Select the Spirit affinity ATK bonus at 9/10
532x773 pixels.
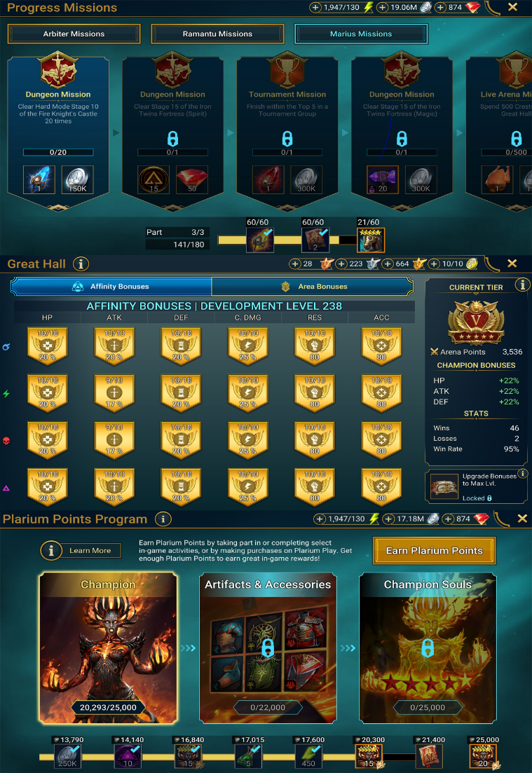(x=114, y=393)
